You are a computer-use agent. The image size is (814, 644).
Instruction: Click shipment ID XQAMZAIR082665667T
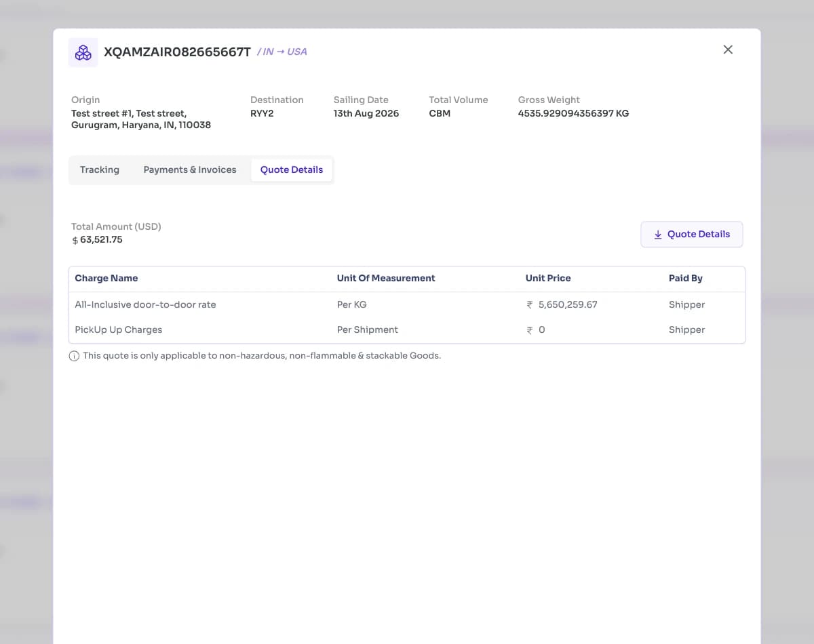(x=177, y=52)
